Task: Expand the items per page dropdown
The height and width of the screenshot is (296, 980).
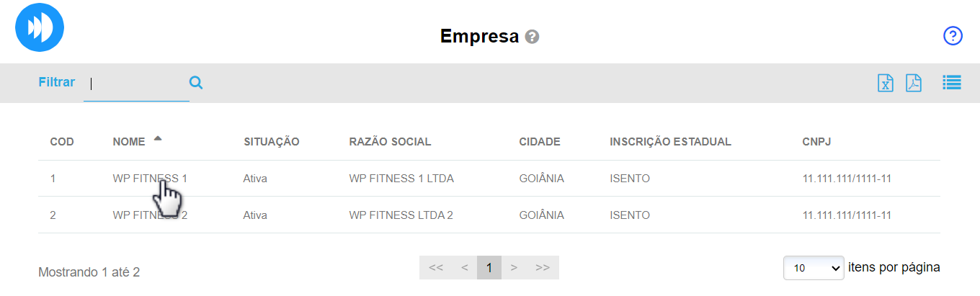Action: (814, 268)
